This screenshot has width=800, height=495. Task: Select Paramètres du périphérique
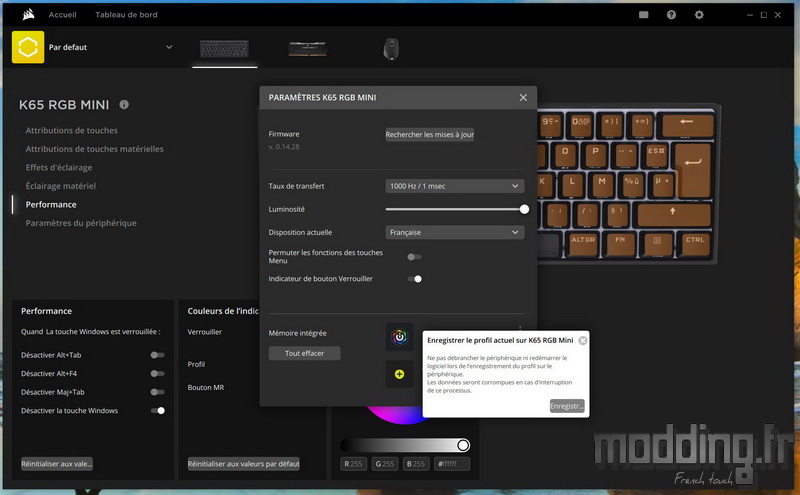81,223
